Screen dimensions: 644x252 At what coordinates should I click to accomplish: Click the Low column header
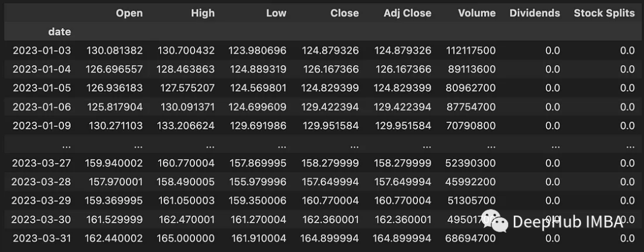pyautogui.click(x=276, y=13)
